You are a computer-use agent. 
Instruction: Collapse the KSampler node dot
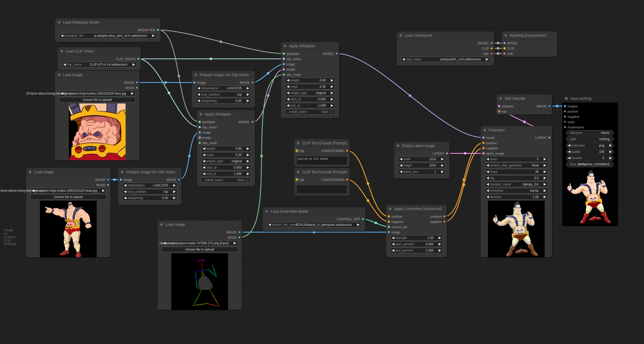click(485, 130)
